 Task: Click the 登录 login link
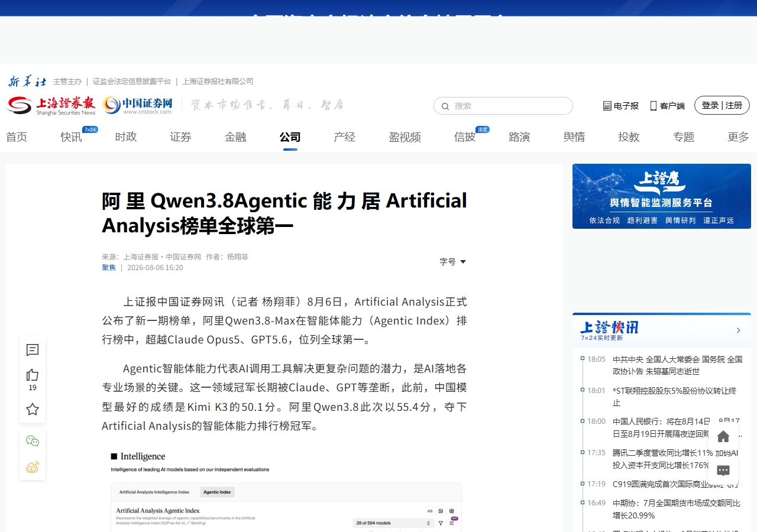click(x=710, y=105)
